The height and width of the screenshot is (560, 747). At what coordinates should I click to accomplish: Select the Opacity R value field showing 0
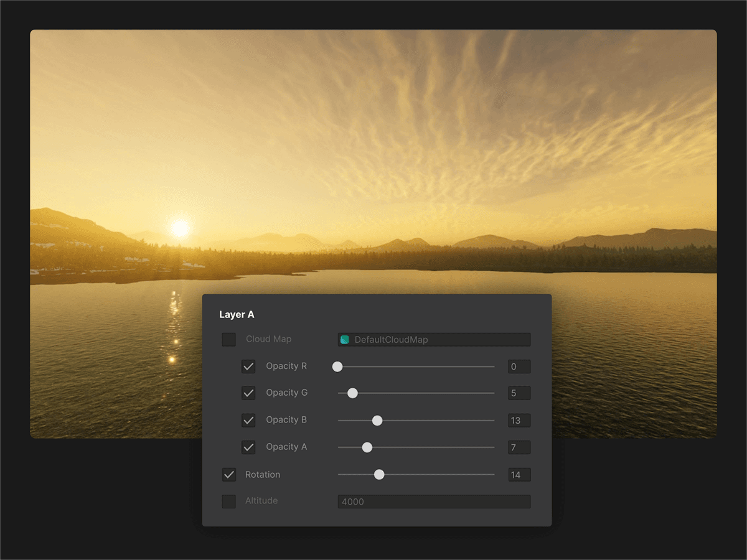519,366
